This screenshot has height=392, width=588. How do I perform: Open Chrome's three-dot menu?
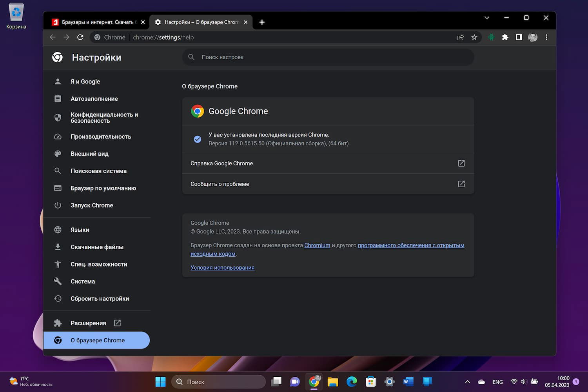pos(546,37)
